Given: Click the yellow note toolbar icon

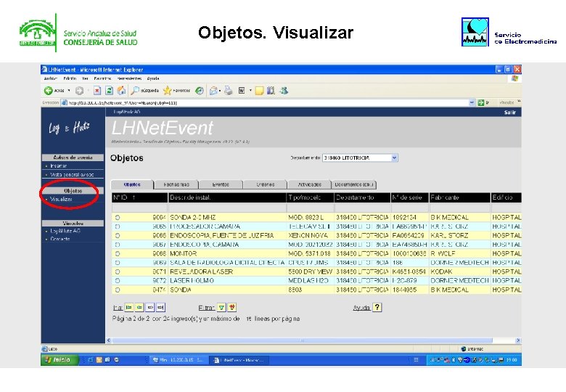Looking at the screenshot, I should (x=259, y=91).
